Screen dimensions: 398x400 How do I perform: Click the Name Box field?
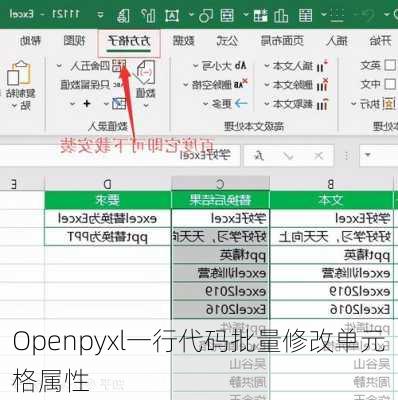click(379, 155)
